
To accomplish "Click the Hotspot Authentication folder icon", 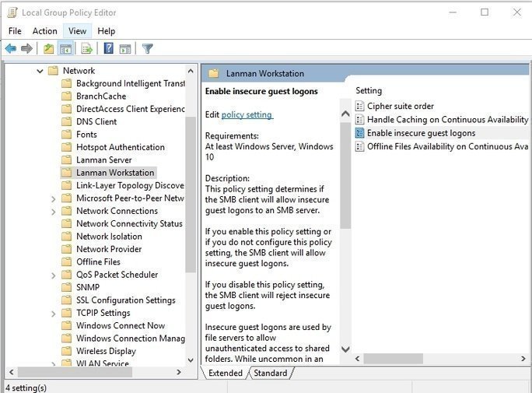I will pyautogui.click(x=67, y=147).
